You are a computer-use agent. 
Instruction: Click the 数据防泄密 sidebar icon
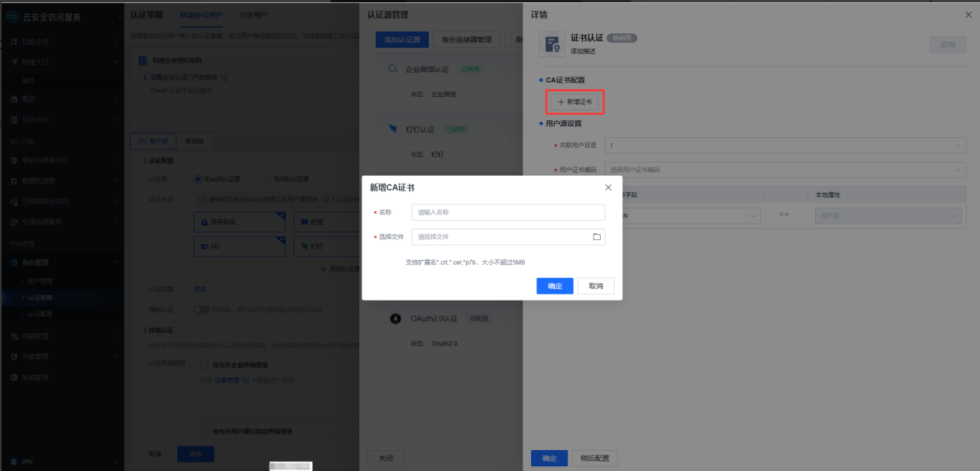coord(14,181)
